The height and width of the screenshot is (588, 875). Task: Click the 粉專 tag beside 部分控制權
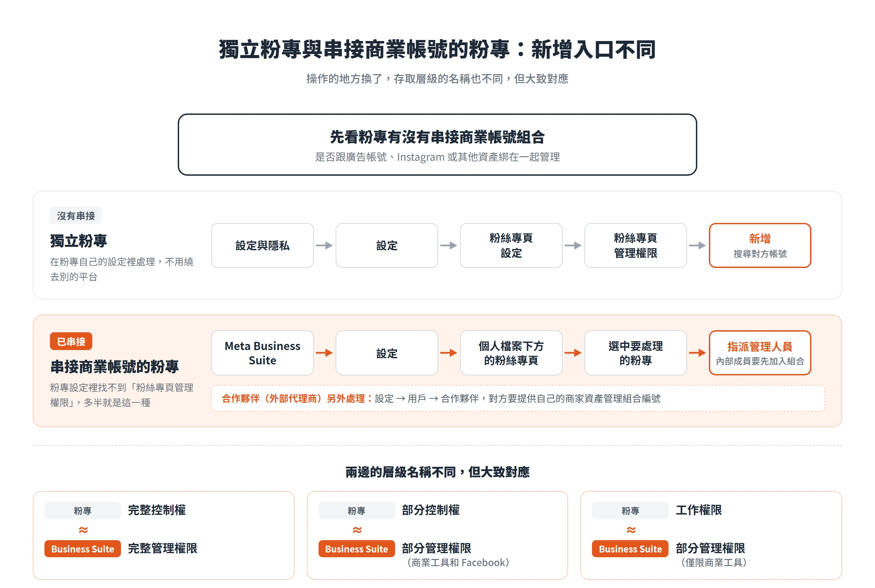pyautogui.click(x=356, y=510)
